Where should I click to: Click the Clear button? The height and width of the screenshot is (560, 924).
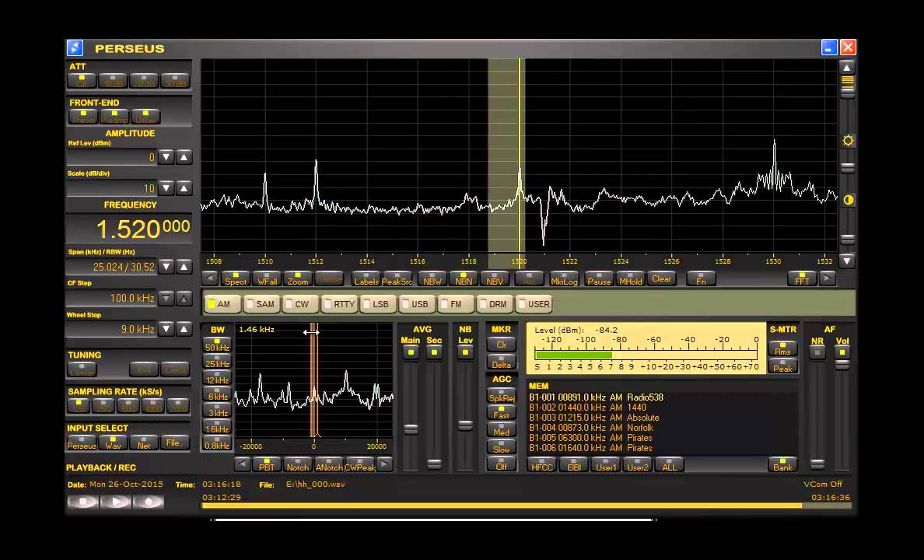[661, 278]
